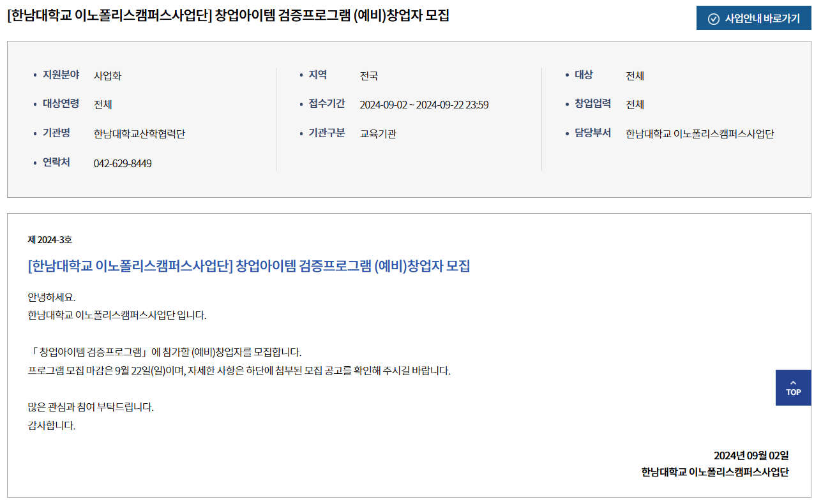Click the date 2024년 09월 02일

(x=751, y=456)
